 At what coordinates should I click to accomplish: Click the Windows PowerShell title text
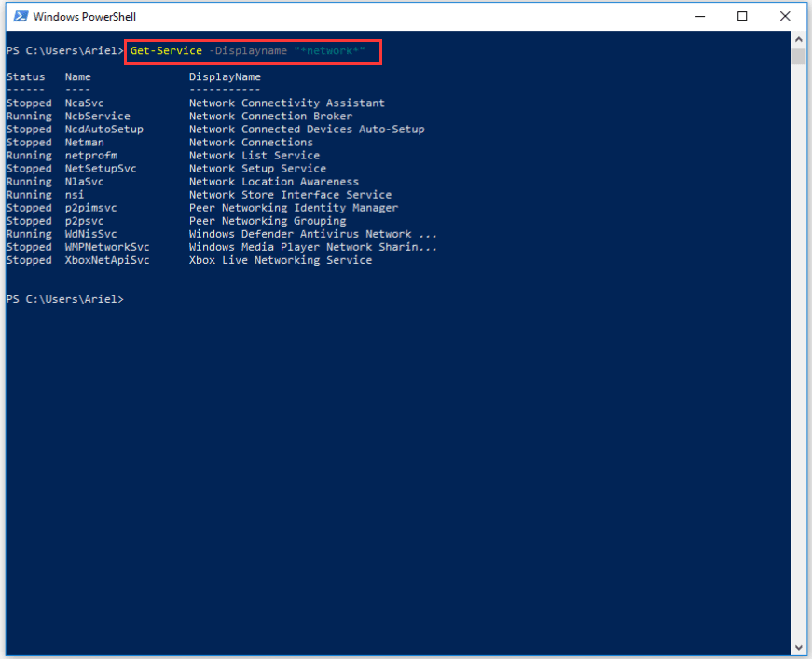[89, 16]
